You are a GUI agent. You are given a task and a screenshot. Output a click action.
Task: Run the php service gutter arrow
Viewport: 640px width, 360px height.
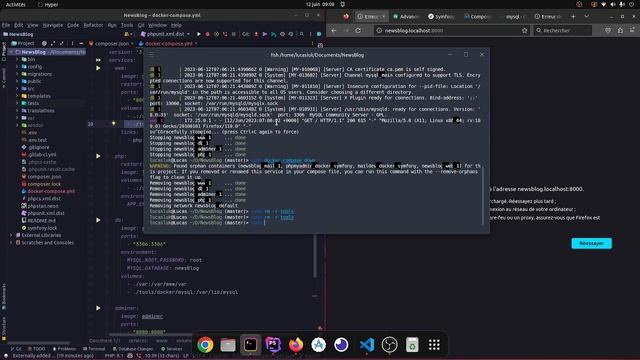(98, 156)
